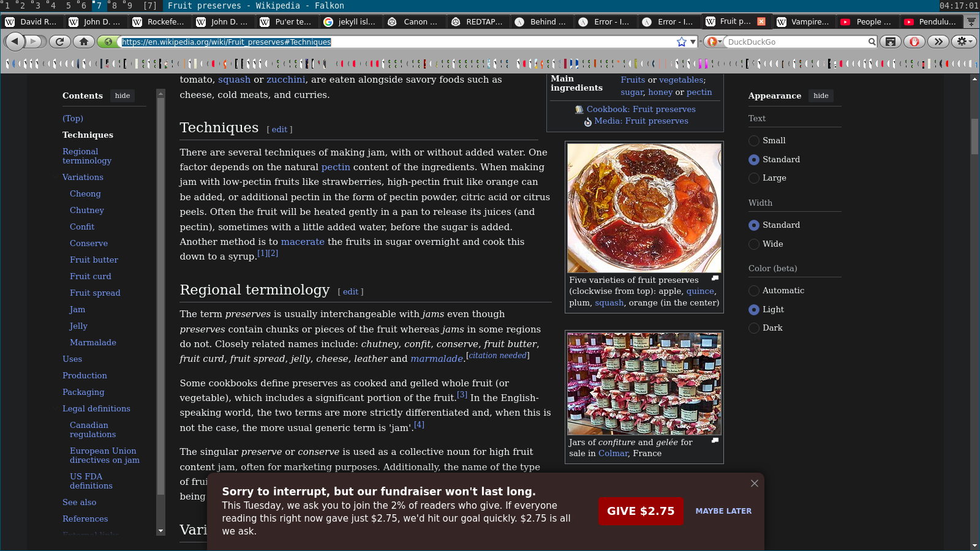This screenshot has width=980, height=551.
Task: Jump to Variations in Contents
Action: [x=83, y=178]
